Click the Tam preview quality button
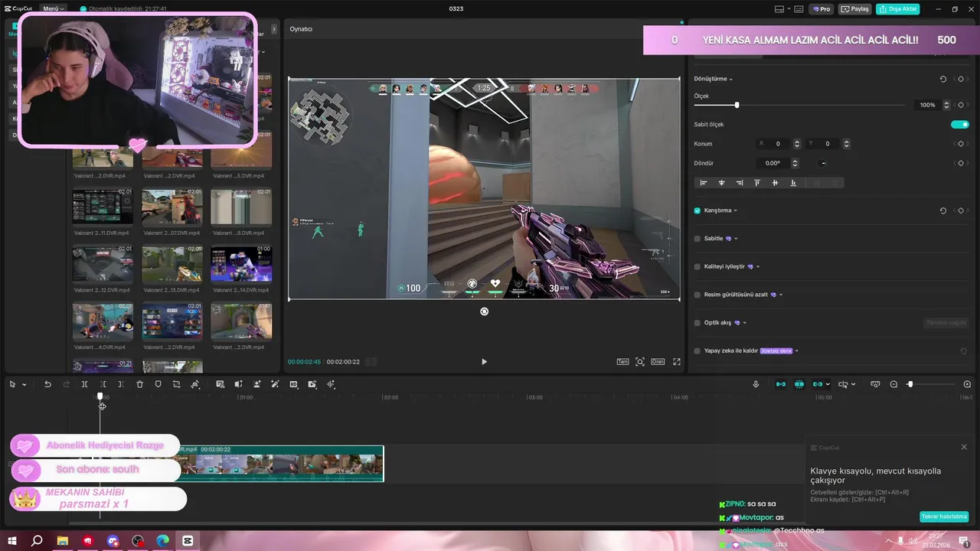This screenshot has width=980, height=551. pyautogui.click(x=623, y=362)
